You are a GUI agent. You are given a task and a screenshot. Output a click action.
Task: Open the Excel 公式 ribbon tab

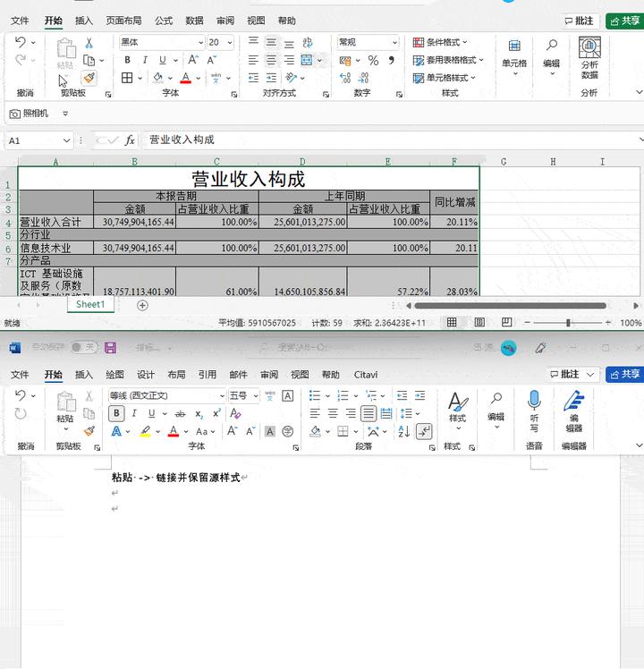[x=164, y=21]
